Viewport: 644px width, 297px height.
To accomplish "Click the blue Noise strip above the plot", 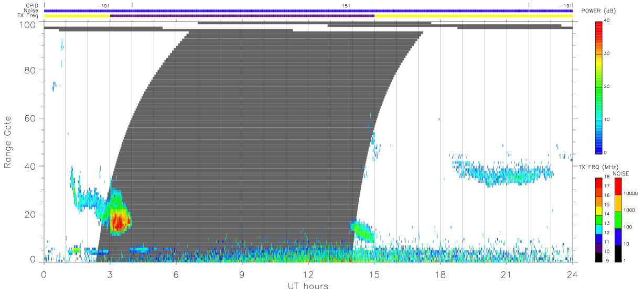I will 308,10.
